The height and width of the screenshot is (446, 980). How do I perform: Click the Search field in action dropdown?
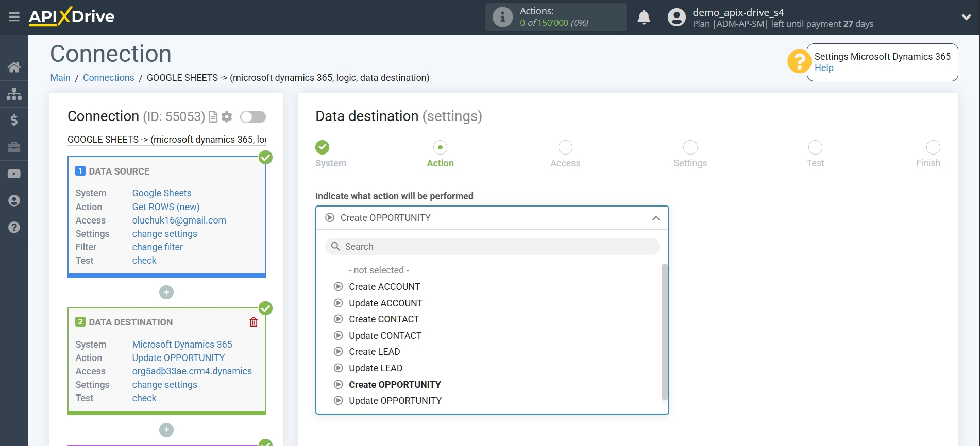pyautogui.click(x=492, y=247)
